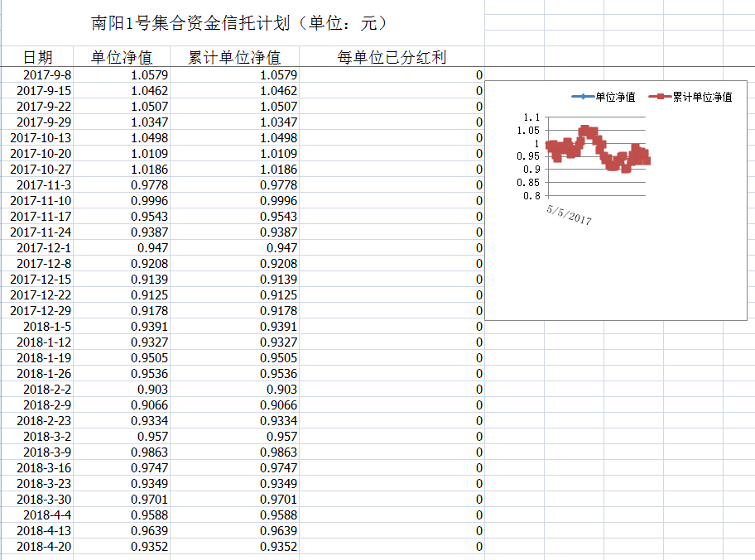Select the date cell 2017-12-29
Viewport: 755px width, 560px height.
point(40,311)
